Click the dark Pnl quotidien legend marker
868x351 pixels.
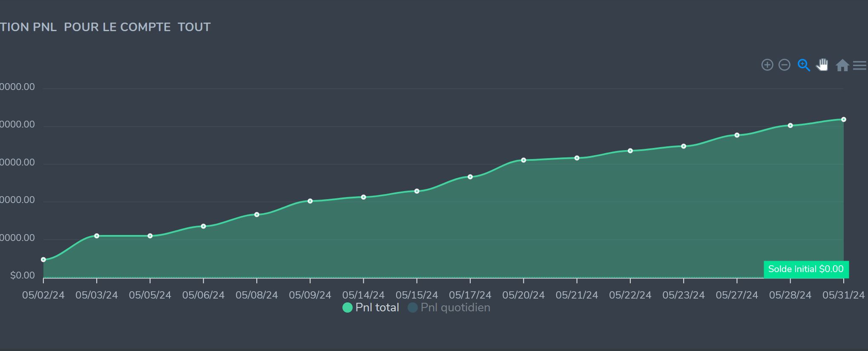[x=412, y=307]
